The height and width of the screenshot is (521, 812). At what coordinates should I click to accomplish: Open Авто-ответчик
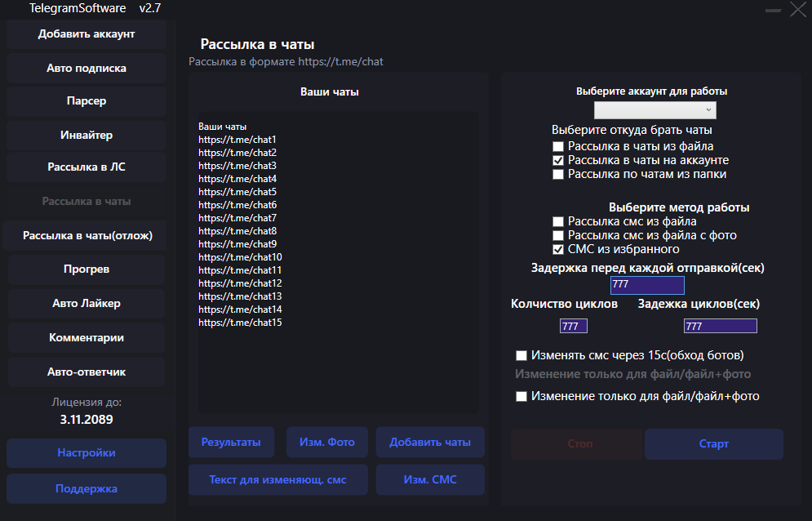87,372
